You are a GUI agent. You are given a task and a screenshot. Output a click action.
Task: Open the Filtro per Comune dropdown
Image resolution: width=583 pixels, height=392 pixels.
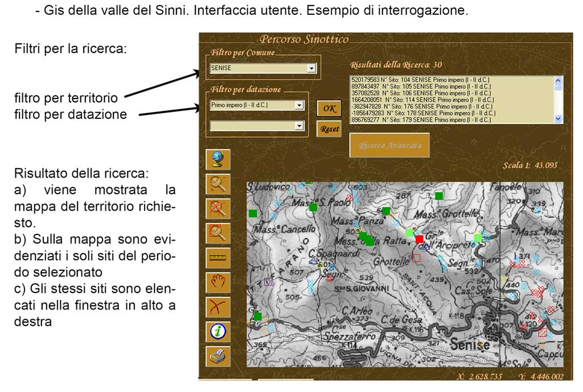tap(311, 68)
